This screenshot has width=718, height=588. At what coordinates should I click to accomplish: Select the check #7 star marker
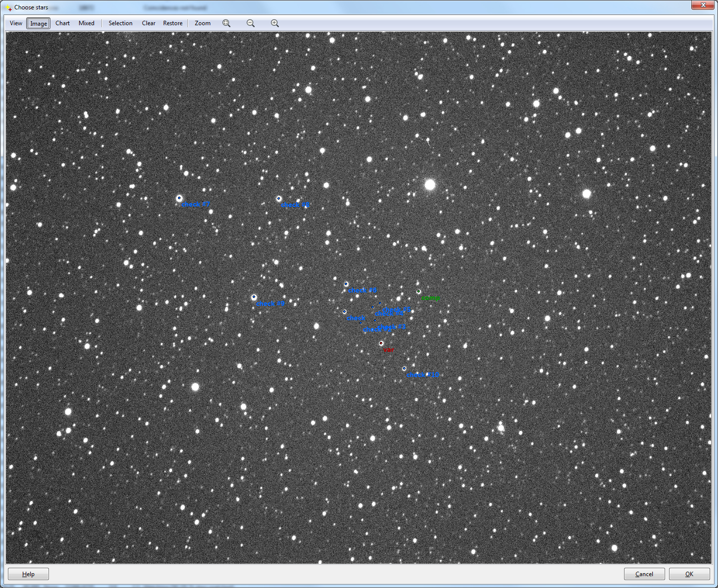179,198
